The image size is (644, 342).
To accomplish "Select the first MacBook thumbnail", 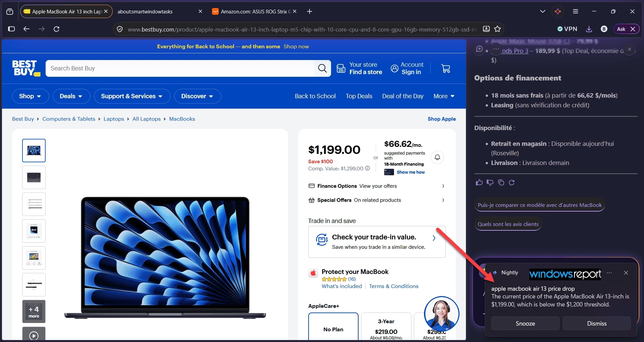I will pos(34,151).
